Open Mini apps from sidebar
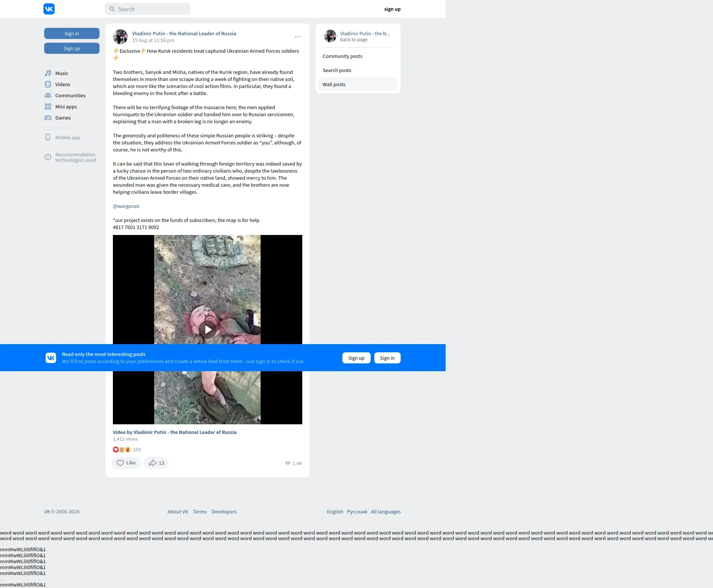The image size is (713, 588). (66, 107)
